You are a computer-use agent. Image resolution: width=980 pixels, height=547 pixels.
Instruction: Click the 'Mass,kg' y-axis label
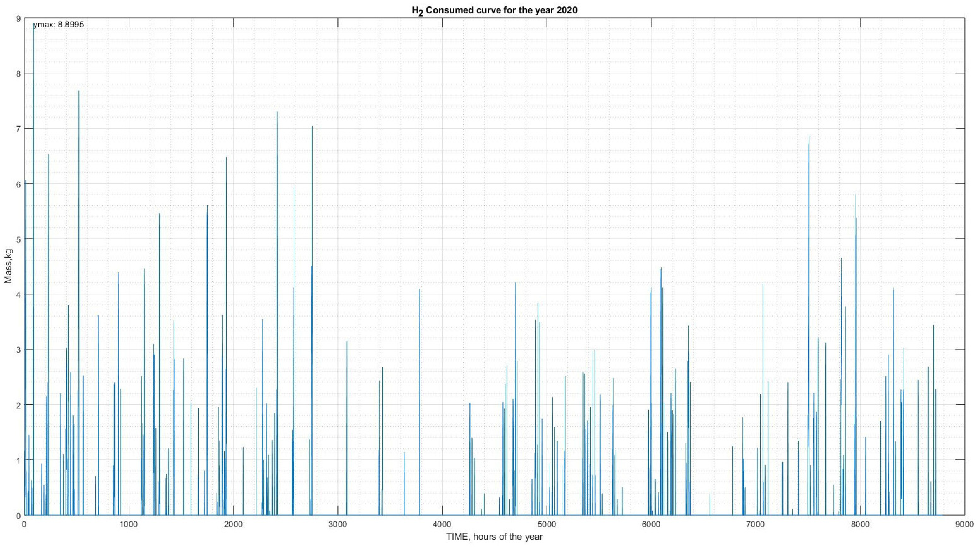coord(8,266)
